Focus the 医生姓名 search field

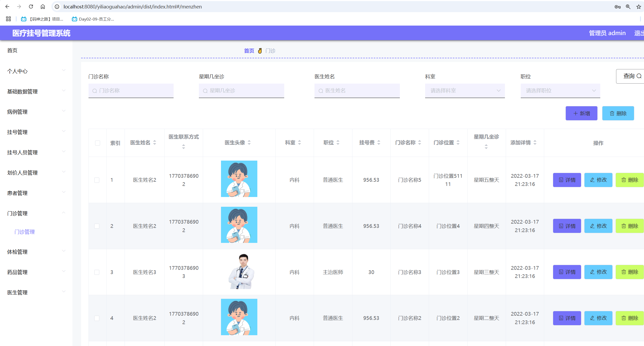pos(357,91)
